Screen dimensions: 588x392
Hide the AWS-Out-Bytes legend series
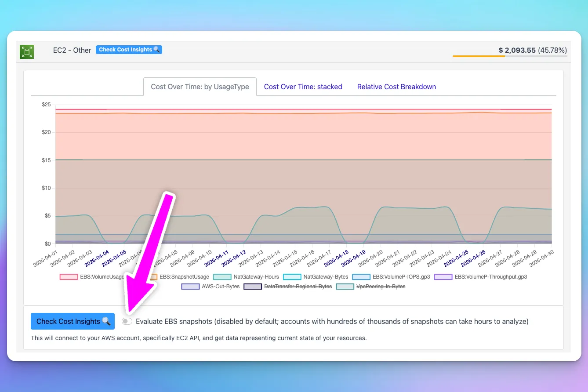pos(211,287)
